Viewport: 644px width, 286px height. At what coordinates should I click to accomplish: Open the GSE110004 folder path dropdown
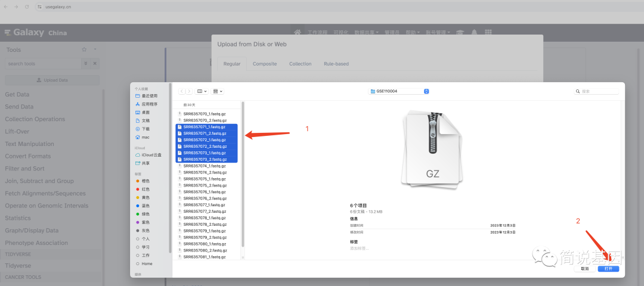point(399,91)
